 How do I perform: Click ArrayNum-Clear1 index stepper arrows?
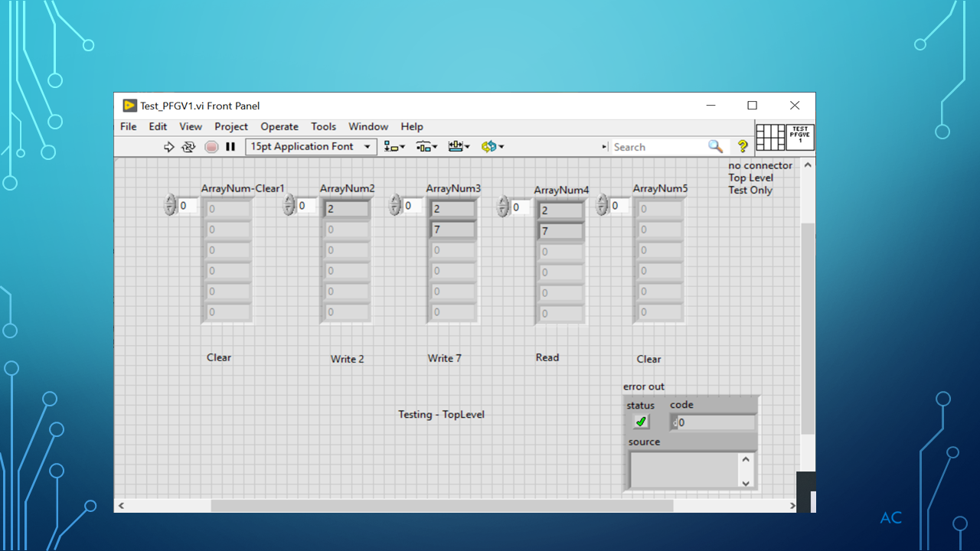pyautogui.click(x=170, y=205)
